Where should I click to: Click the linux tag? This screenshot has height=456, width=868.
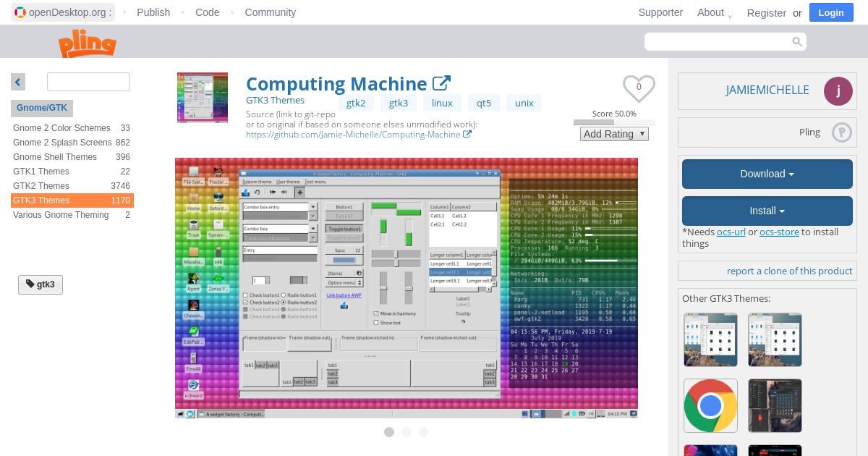coord(442,103)
